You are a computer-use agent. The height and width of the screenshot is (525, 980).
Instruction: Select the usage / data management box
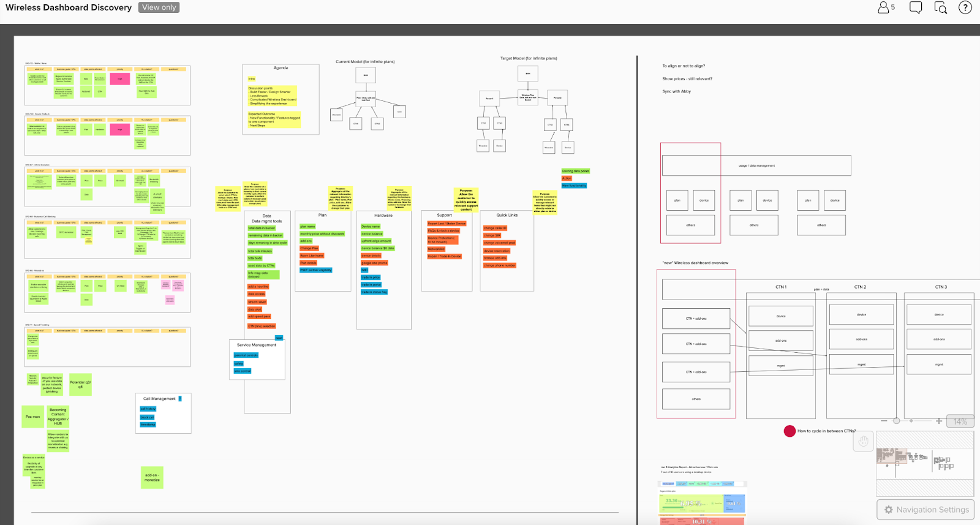pos(756,165)
